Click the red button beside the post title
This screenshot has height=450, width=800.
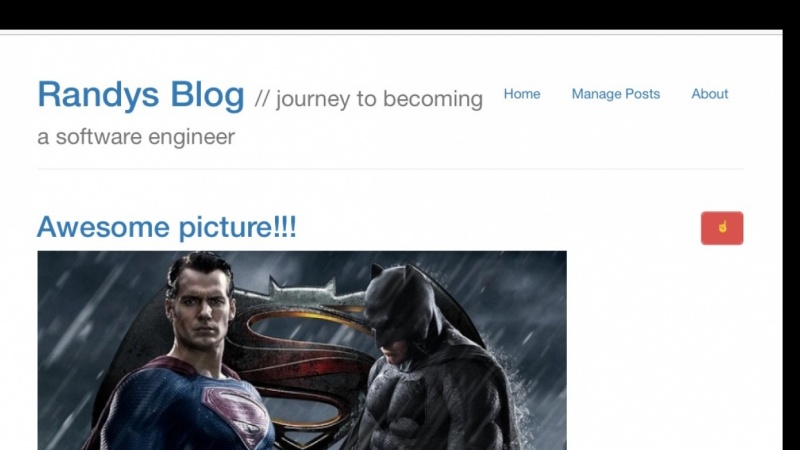tap(722, 228)
